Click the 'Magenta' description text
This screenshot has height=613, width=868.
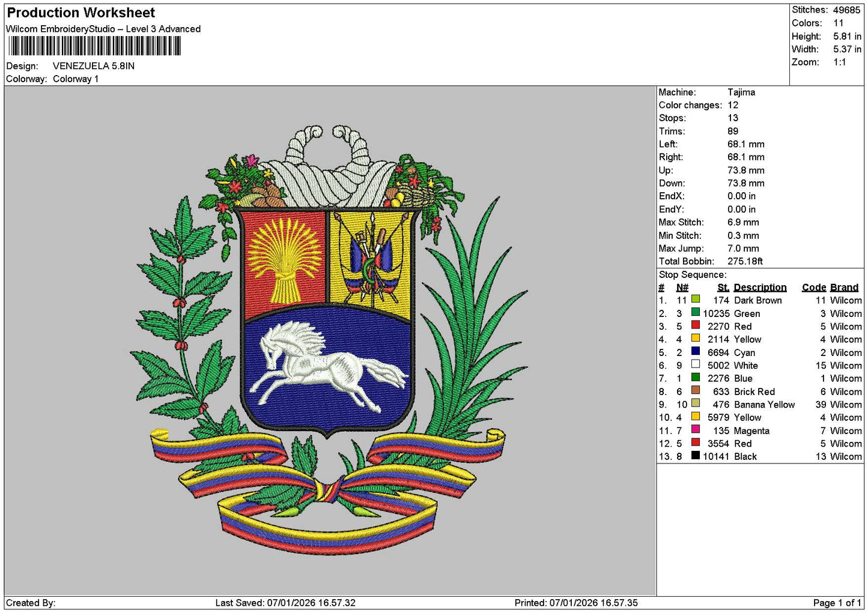(751, 430)
